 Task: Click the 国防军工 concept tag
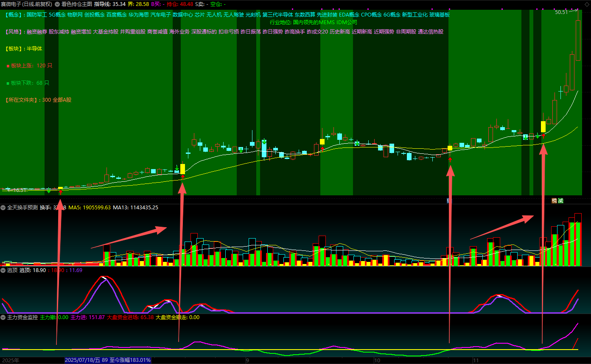pyautogui.click(x=37, y=14)
